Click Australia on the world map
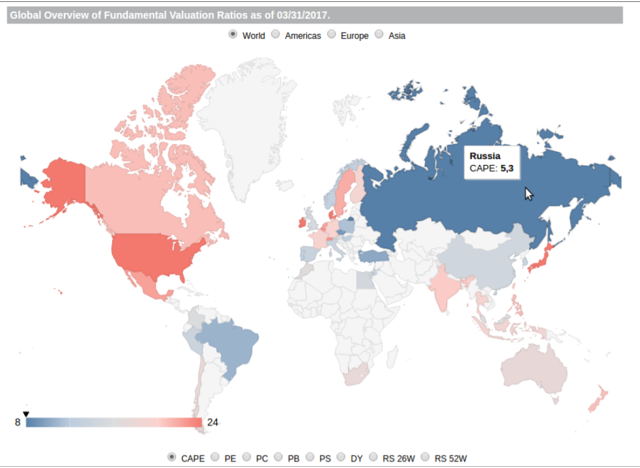This screenshot has height=468, width=640. (x=533, y=369)
